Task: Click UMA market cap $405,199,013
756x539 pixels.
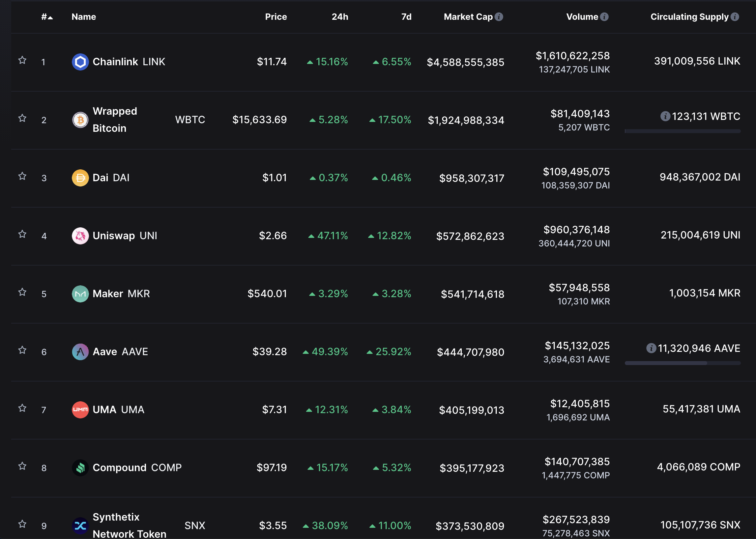Action: (472, 410)
